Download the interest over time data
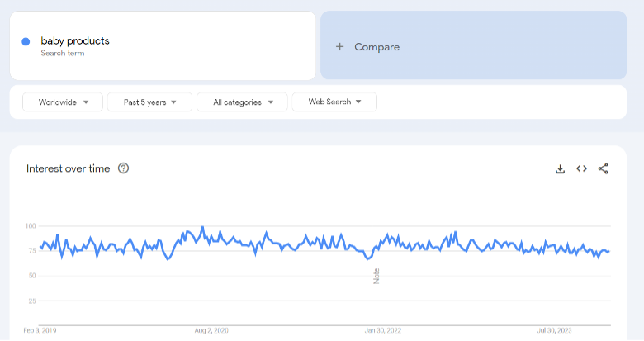 [x=560, y=169]
